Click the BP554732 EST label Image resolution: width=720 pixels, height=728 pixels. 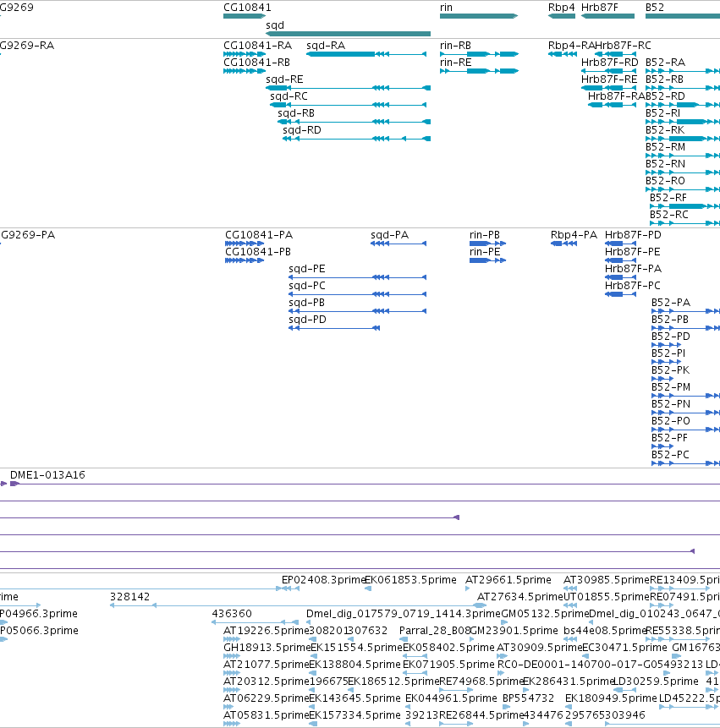[x=528, y=698]
